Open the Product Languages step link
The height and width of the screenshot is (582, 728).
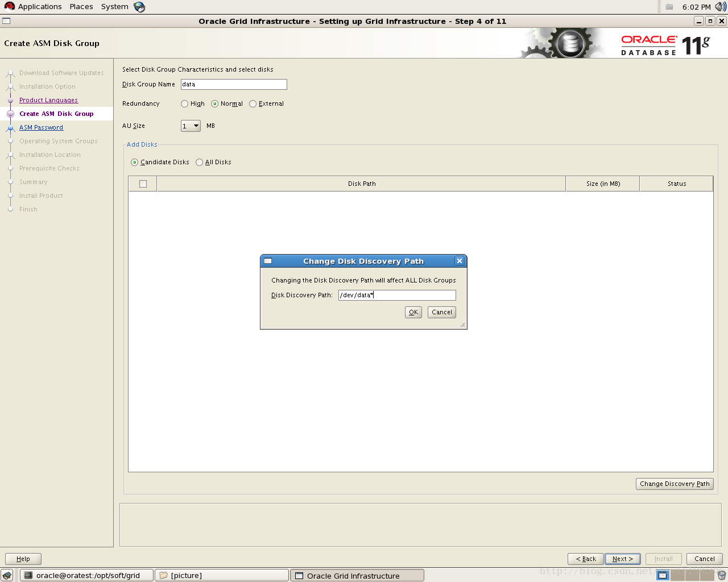[48, 100]
